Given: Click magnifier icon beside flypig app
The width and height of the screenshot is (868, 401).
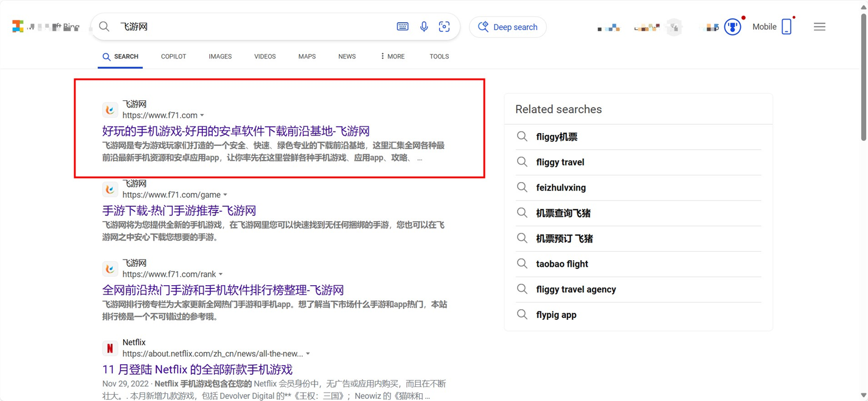Looking at the screenshot, I should [522, 315].
